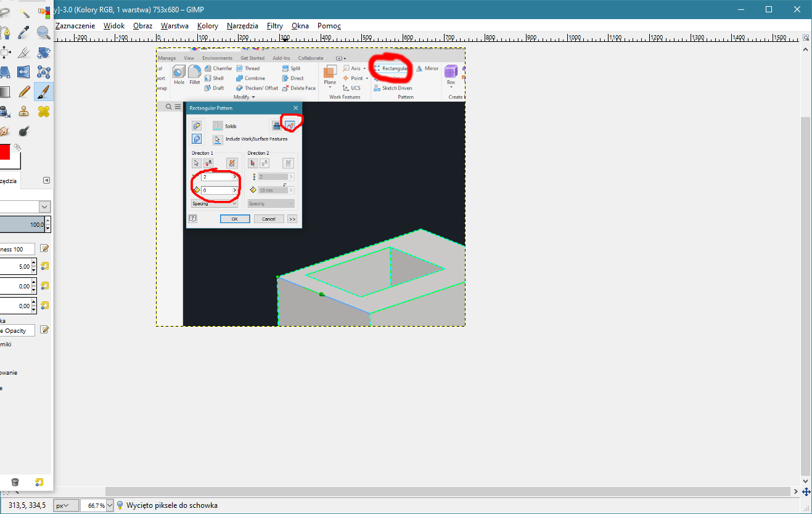Confirm the pattern with the OK button
Viewport: 812px width, 514px height.
(x=235, y=219)
